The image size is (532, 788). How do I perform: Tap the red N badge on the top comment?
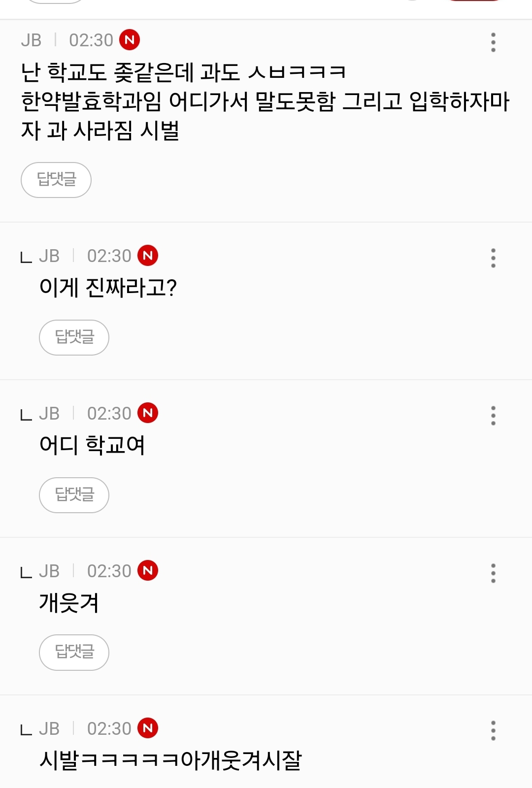tap(130, 40)
